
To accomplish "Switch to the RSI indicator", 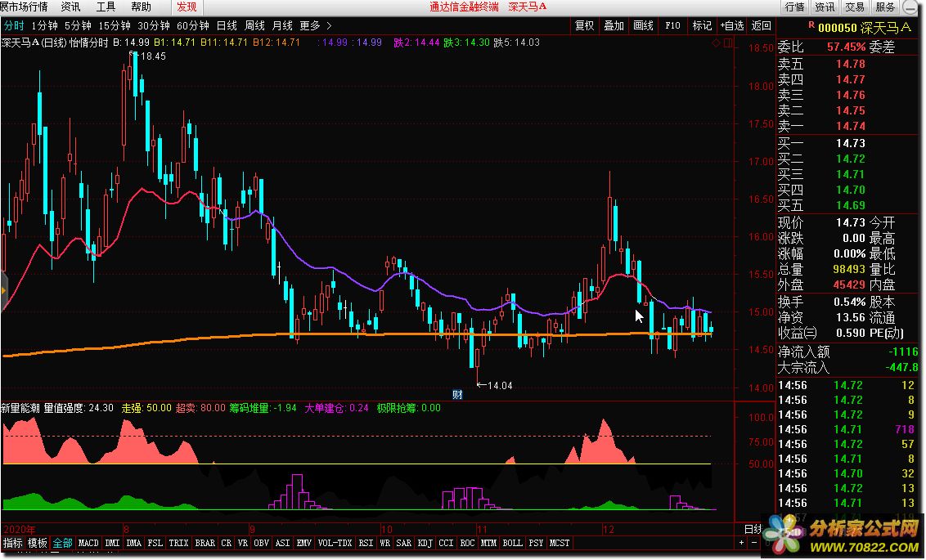I will tap(366, 543).
